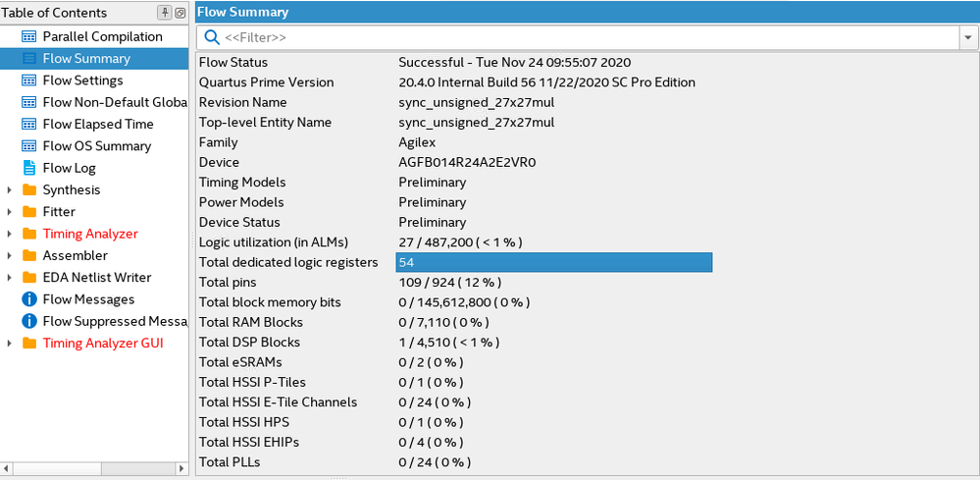Click the Flow Suppressed Messages info icon

(x=28, y=321)
